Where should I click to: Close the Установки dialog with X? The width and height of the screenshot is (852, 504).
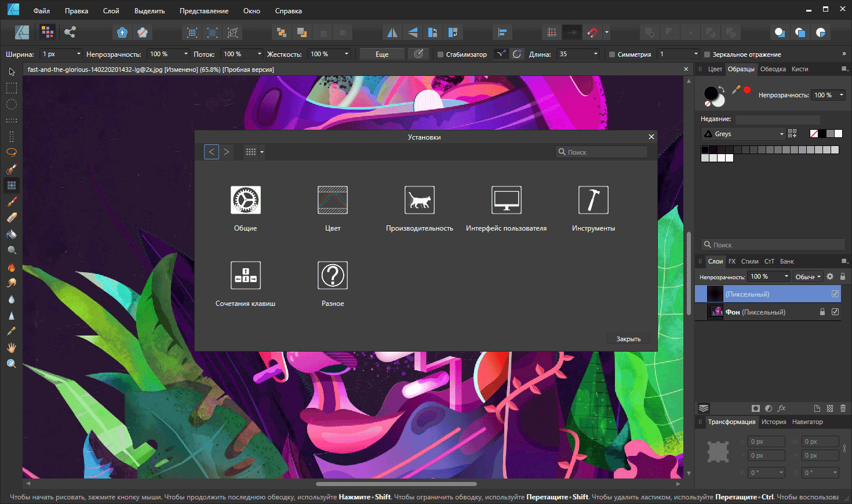pyautogui.click(x=651, y=137)
